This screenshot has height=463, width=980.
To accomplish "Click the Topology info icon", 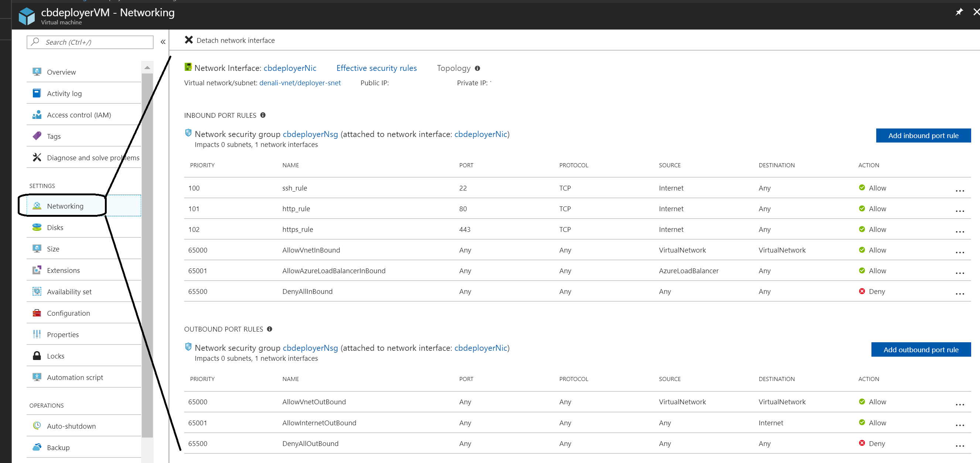I will 477,68.
